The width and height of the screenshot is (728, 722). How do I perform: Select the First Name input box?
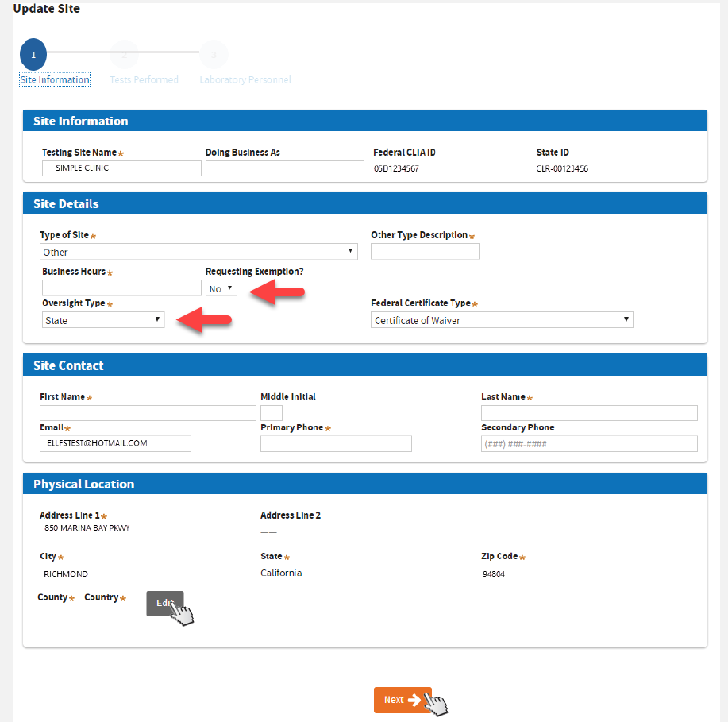[x=148, y=413]
